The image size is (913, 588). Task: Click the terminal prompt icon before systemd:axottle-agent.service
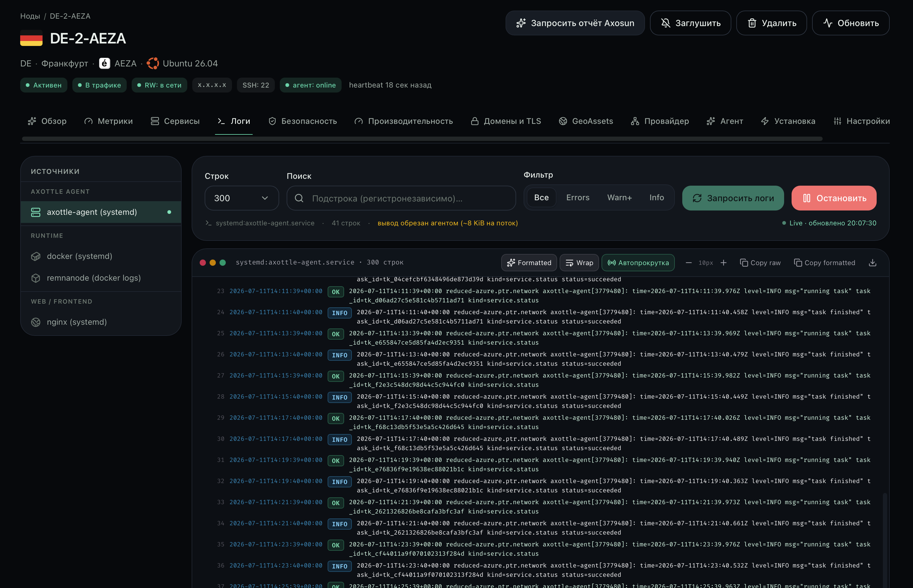[208, 223]
